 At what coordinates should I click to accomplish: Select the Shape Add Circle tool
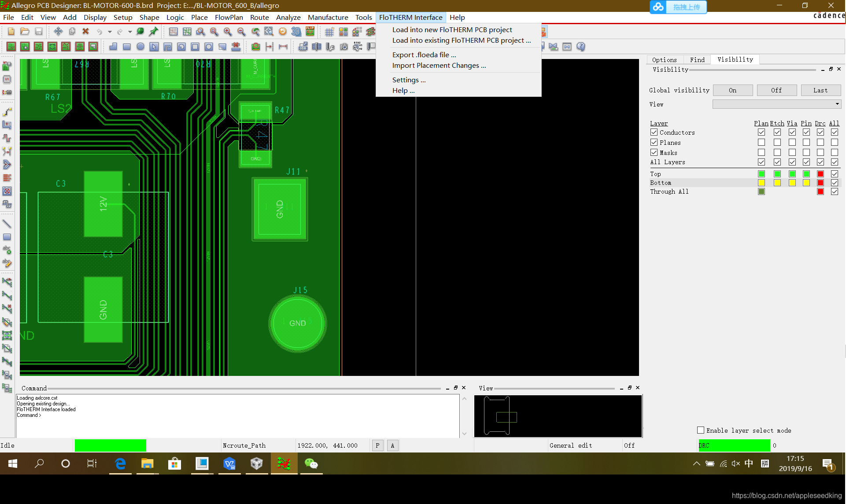140,47
